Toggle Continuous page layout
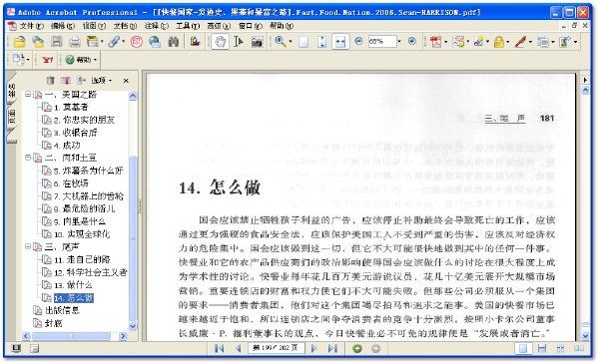This screenshot has height=364, width=599. pos(542,348)
